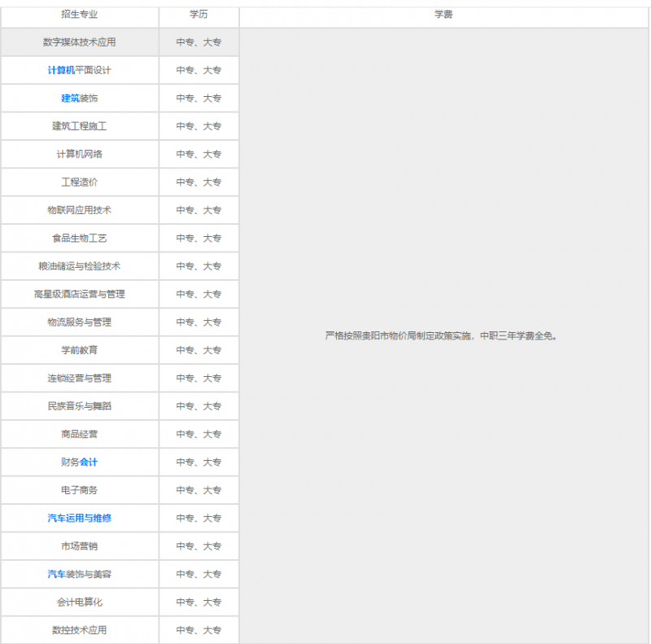This screenshot has height=644, width=651.
Task: Click the 学费 column header
Action: tap(443, 15)
